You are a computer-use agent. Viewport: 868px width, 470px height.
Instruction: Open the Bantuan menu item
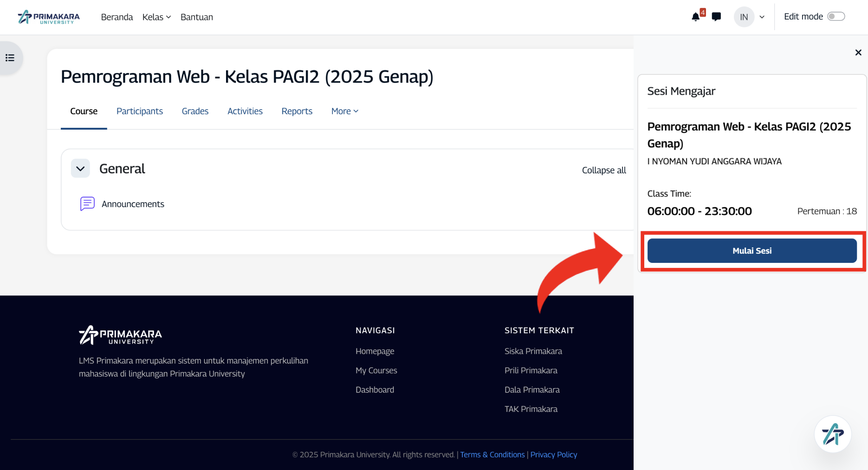click(x=197, y=17)
